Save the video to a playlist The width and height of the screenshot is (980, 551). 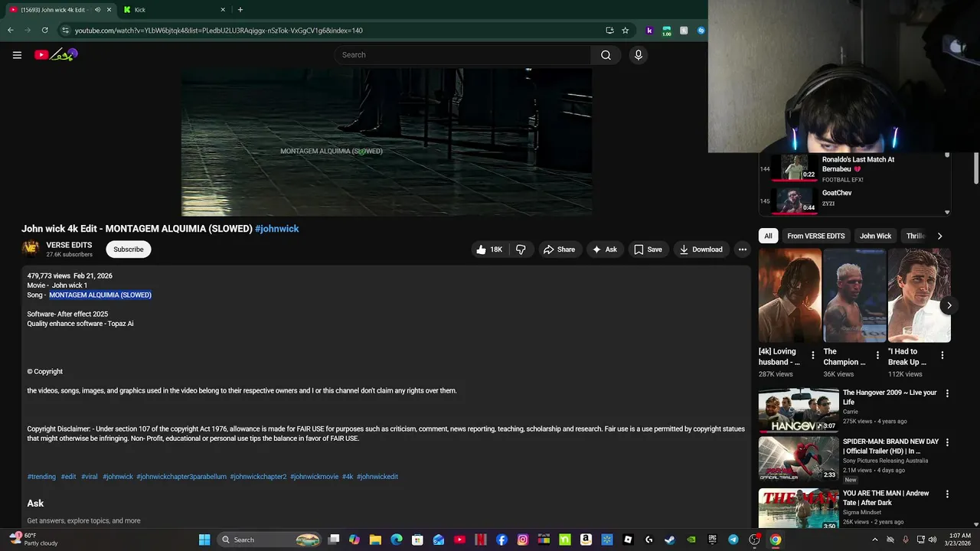(x=648, y=249)
